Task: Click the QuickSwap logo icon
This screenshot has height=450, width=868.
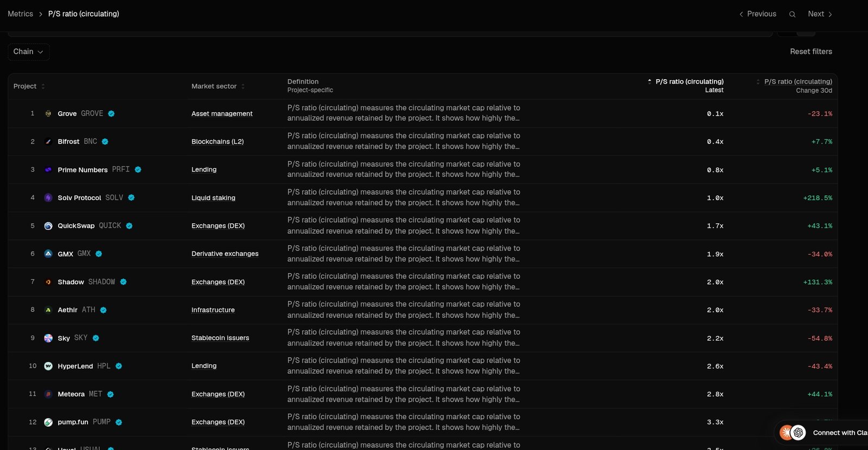Action: pos(48,226)
